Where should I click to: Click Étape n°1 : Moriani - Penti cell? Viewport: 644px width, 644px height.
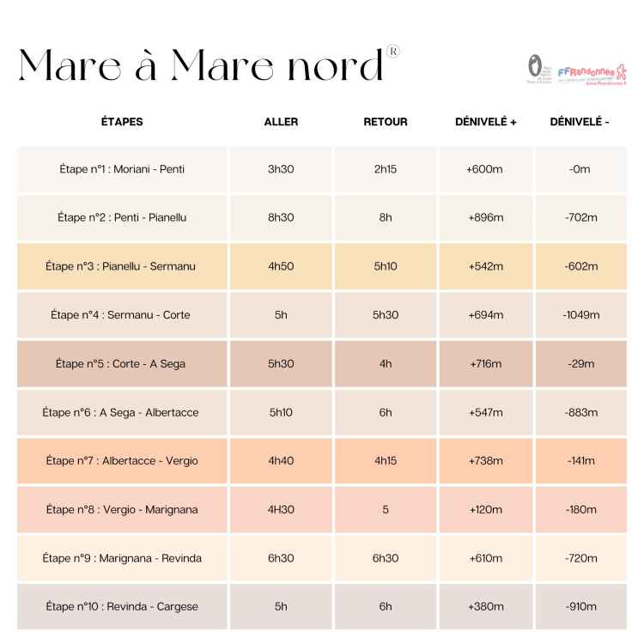click(x=122, y=169)
